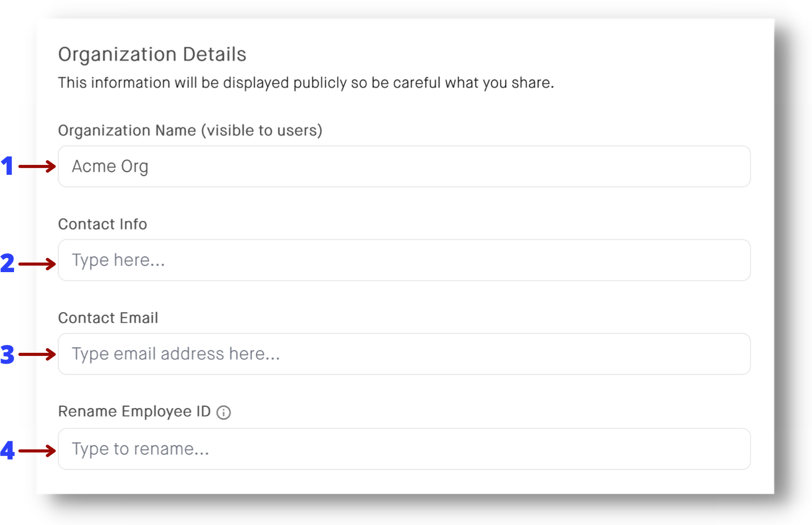The height and width of the screenshot is (525, 812).
Task: Click the blue number 1 annotation
Action: coord(7,167)
